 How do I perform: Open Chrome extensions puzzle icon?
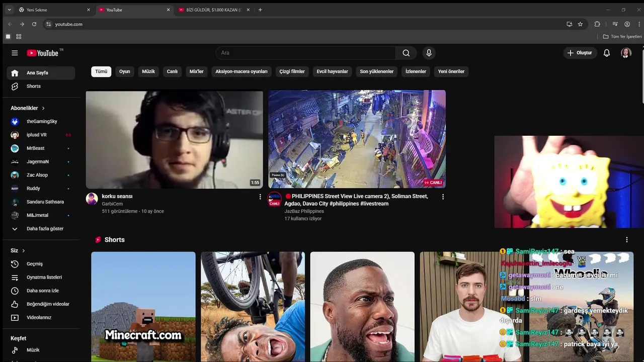[597, 24]
